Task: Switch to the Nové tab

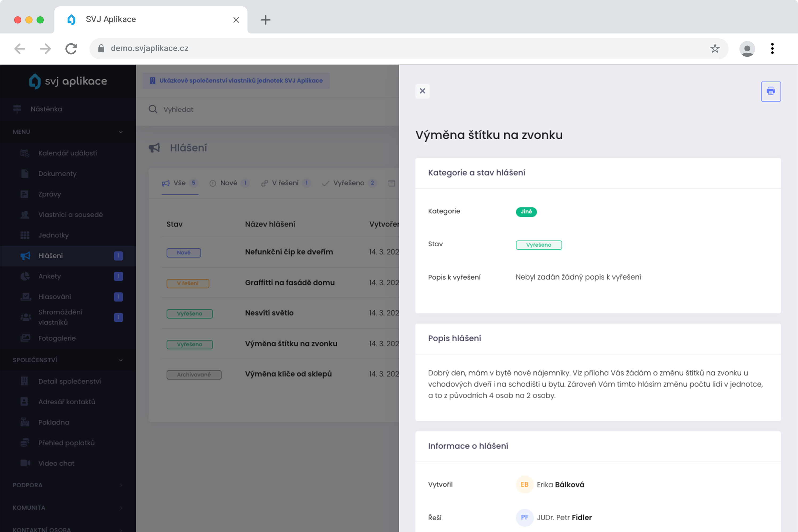Action: [x=229, y=183]
